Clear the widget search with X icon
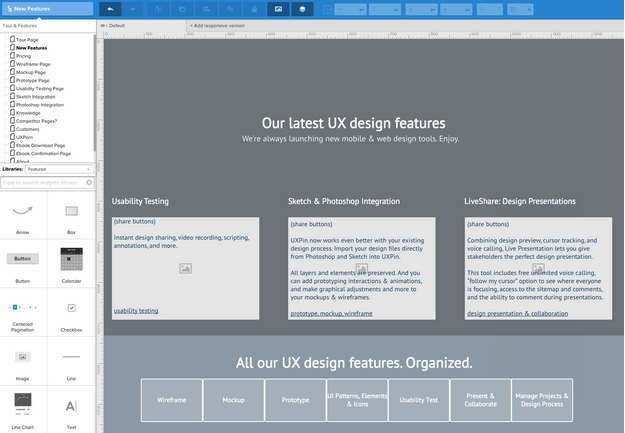The width and height of the screenshot is (625, 433). (89, 183)
